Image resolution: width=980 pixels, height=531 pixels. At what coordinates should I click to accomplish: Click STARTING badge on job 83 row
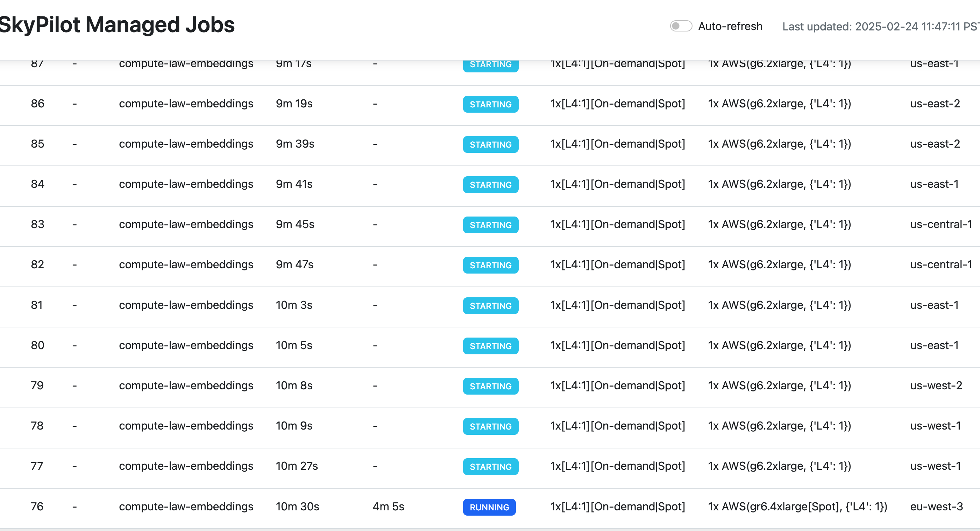pos(490,225)
